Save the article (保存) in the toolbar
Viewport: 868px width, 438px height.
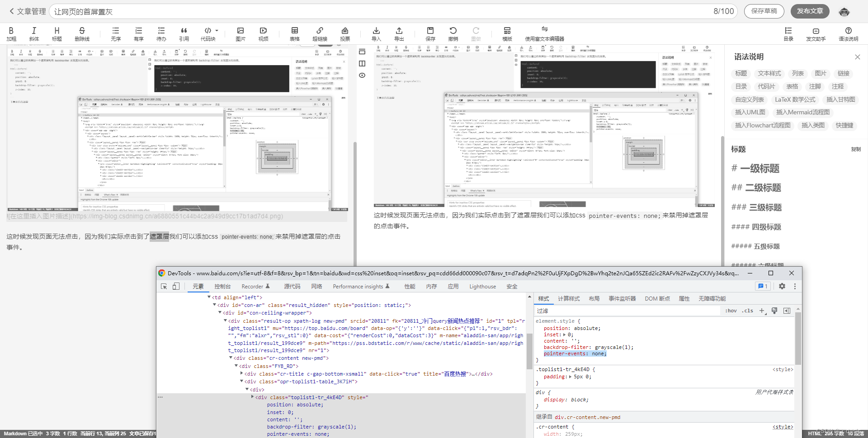pyautogui.click(x=430, y=34)
